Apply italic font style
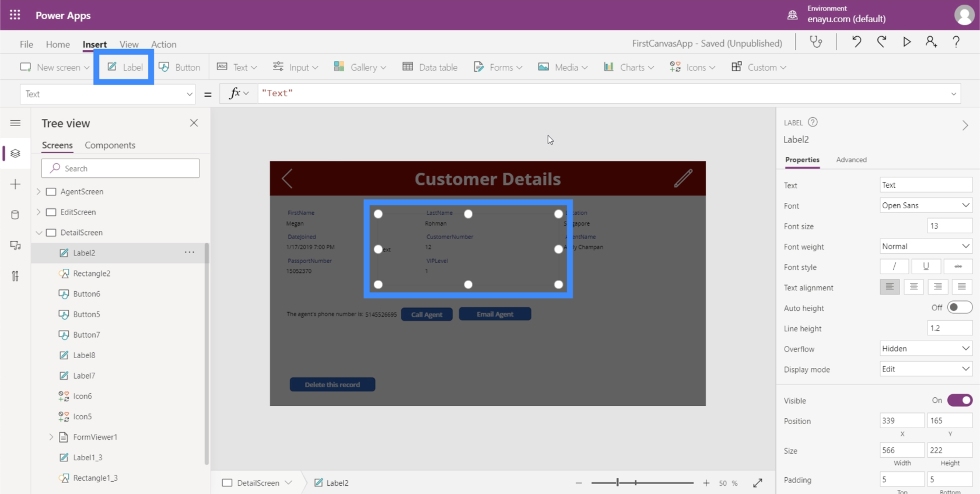The width and height of the screenshot is (980, 494). click(894, 267)
